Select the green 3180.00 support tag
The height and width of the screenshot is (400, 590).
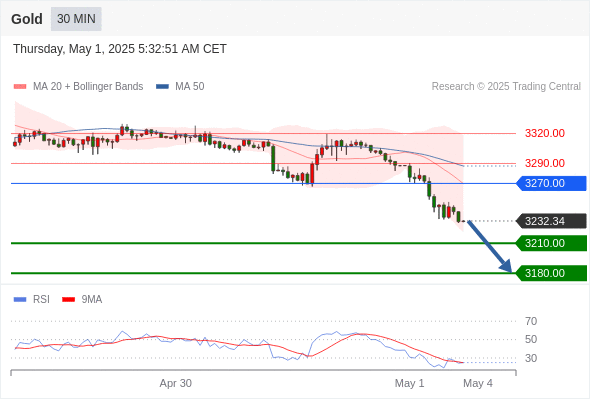(551, 273)
